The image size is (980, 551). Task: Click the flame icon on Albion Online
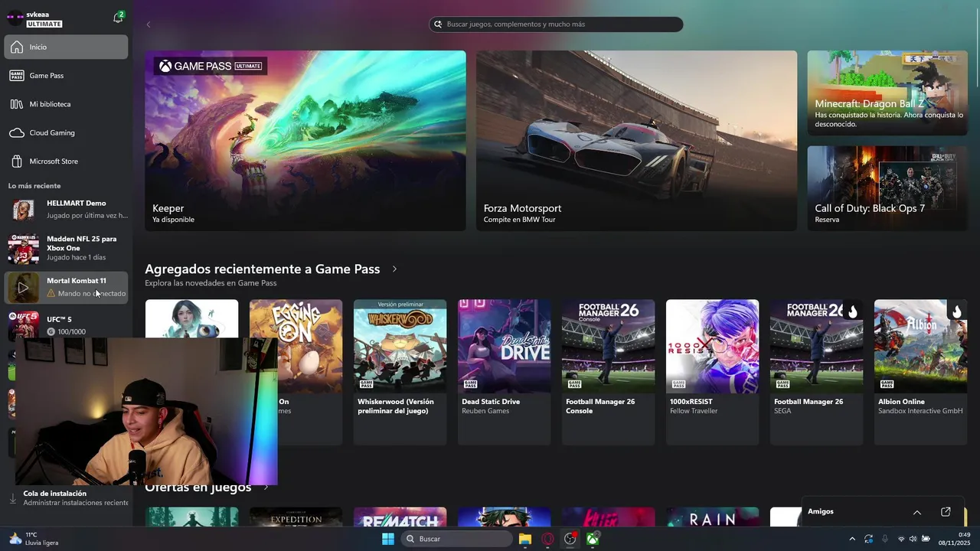click(956, 311)
